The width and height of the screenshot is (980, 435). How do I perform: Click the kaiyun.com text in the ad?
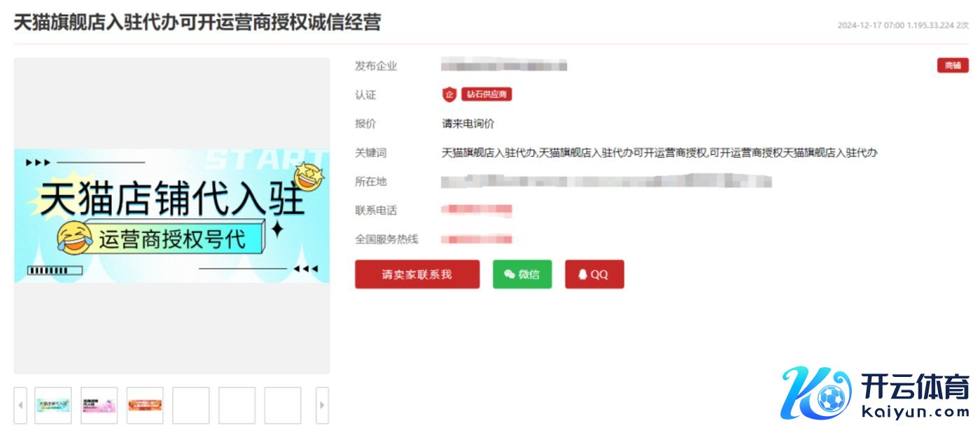click(x=913, y=413)
